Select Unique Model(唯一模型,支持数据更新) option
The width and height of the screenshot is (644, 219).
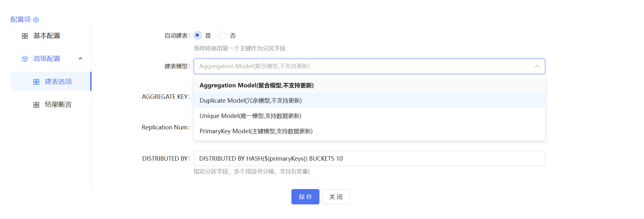(x=250, y=116)
